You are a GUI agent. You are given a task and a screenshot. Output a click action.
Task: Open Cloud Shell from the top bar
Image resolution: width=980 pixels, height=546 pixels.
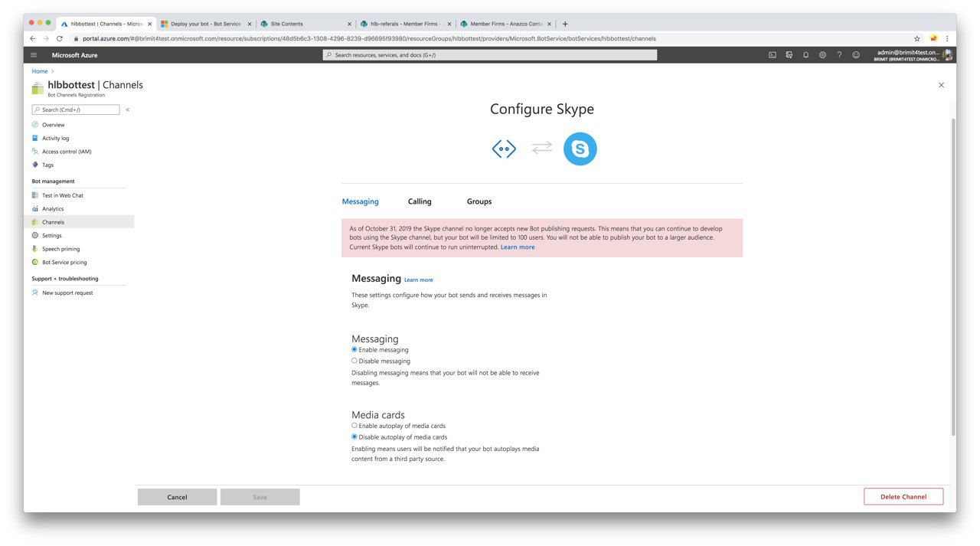(x=773, y=55)
